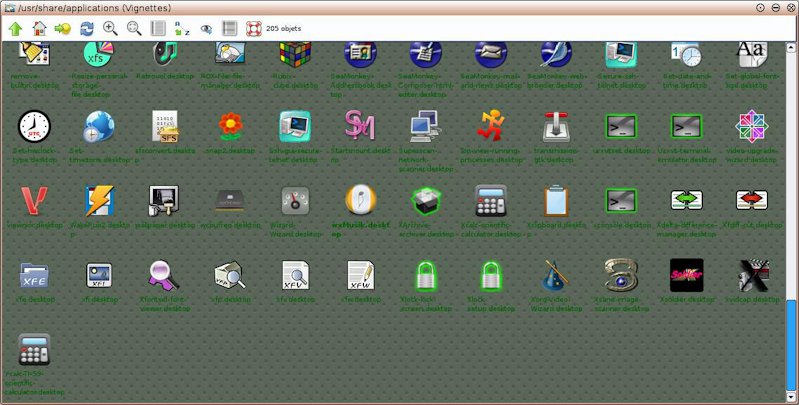Select the Xdiff-gui red arrows icon
The image size is (799, 405).
(x=752, y=200)
